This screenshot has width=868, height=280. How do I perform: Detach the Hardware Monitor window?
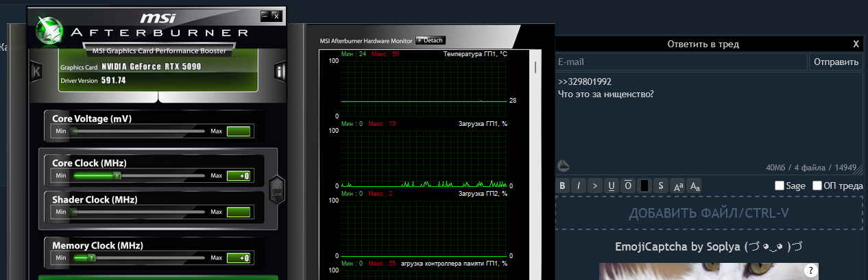tap(431, 40)
